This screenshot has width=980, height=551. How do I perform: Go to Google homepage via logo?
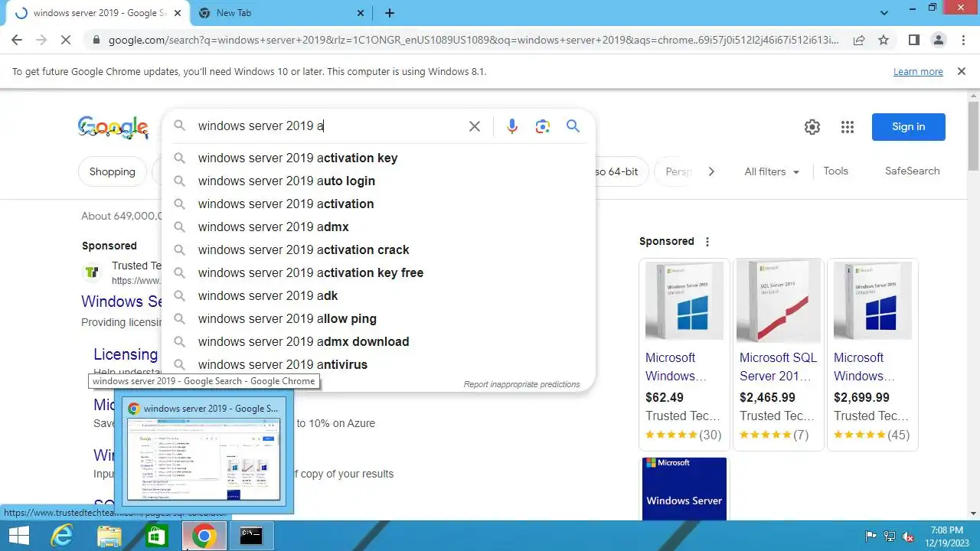[113, 128]
